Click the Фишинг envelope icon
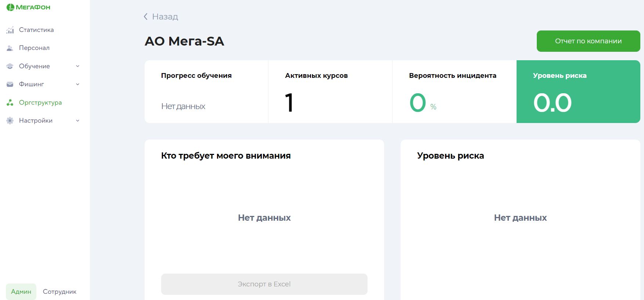 pyautogui.click(x=10, y=84)
